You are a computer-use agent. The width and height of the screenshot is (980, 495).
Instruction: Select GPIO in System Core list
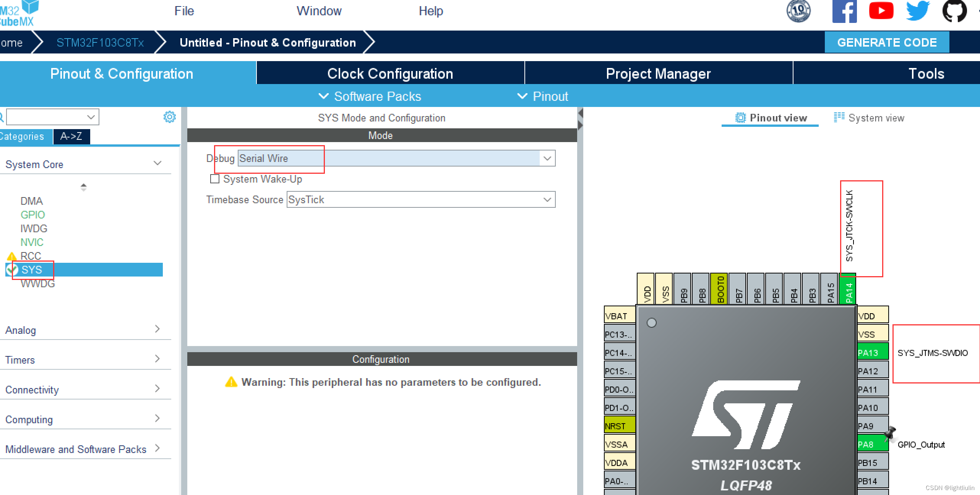coord(33,215)
